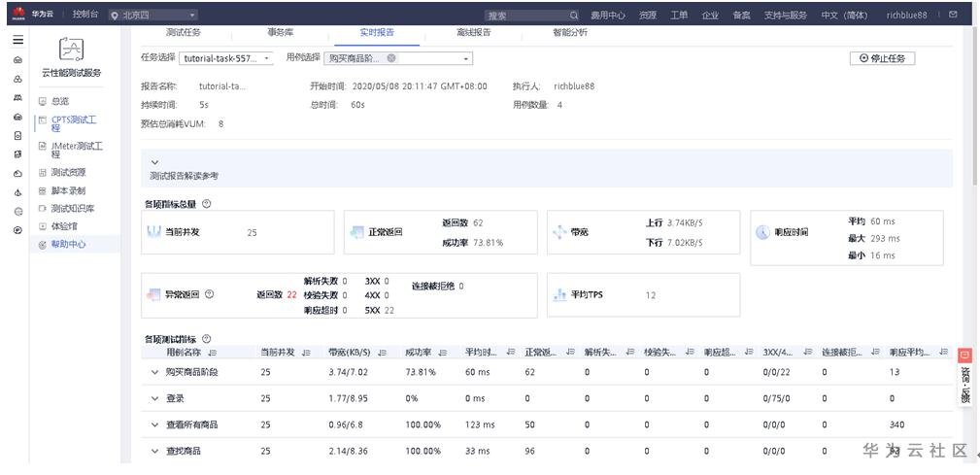
Task: Click the 响应时间 clock icon
Action: click(x=762, y=232)
